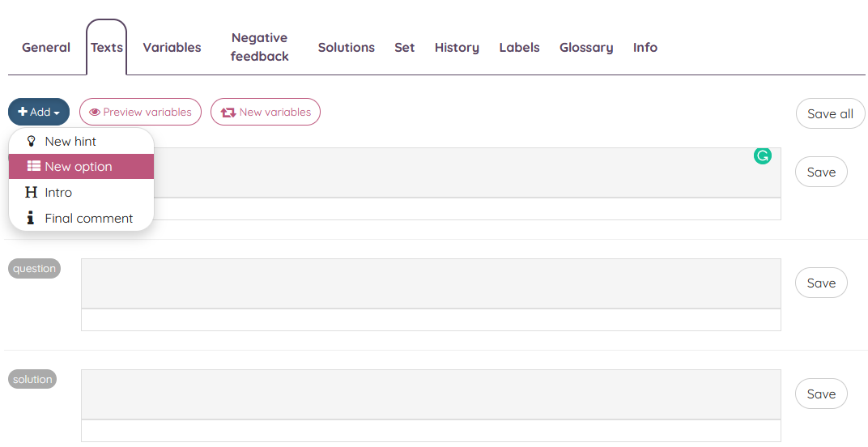Switch to the General tab

(46, 48)
